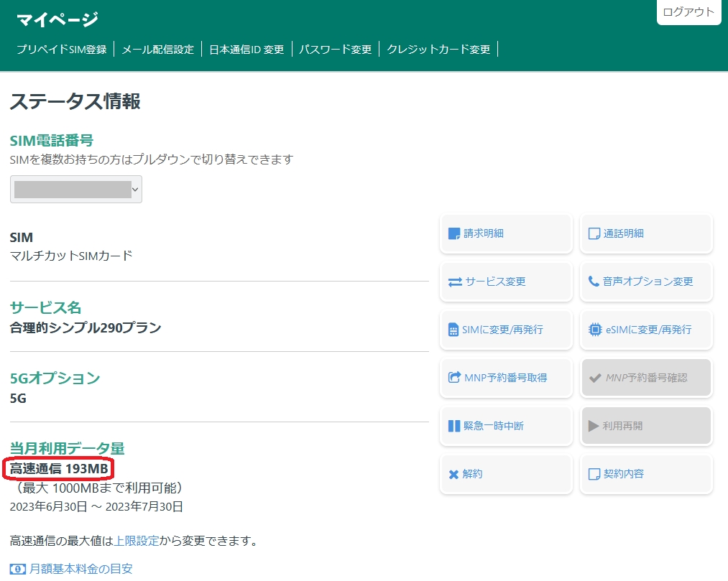Open 通話明細 button label
Viewport: 728px width, 581px height.
pos(624,233)
